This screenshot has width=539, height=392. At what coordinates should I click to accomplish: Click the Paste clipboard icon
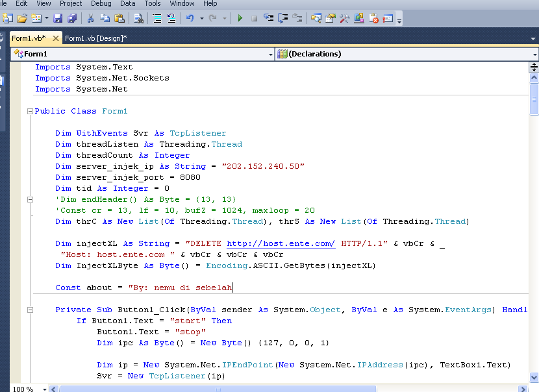(x=119, y=18)
